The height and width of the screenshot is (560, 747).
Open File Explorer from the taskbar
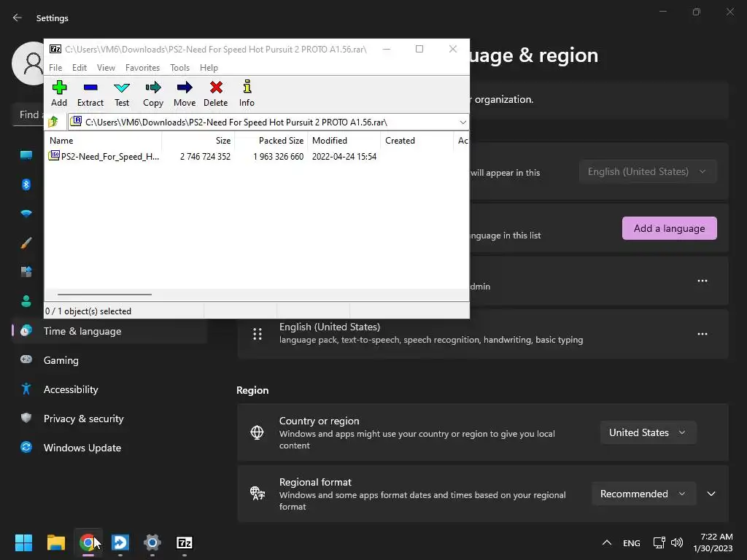(x=55, y=542)
